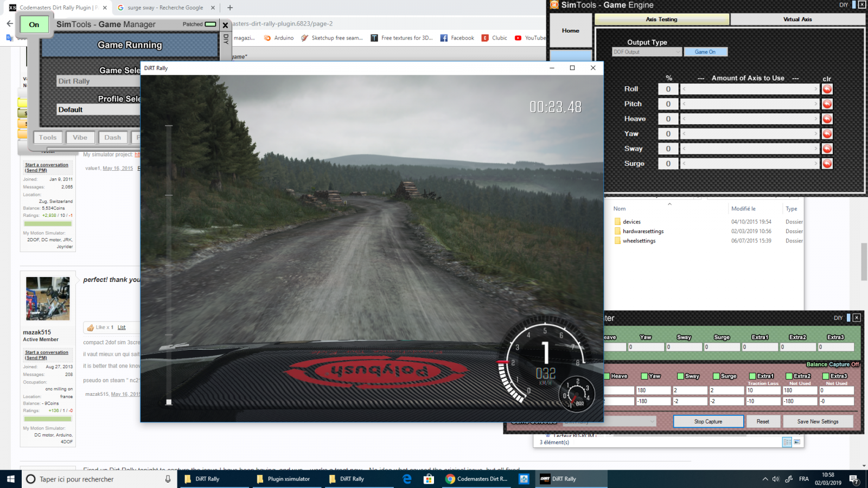Clear the Pitch axis with red clr icon
The image size is (868, 488).
tap(827, 104)
